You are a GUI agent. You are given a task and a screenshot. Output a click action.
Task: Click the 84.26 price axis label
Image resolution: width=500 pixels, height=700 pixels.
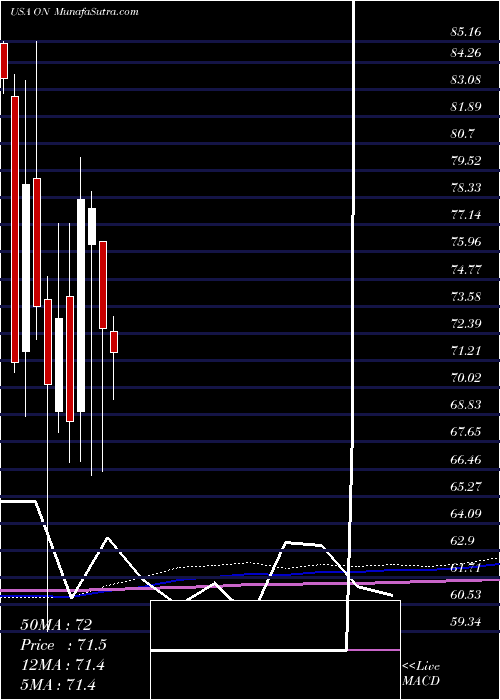pyautogui.click(x=466, y=54)
